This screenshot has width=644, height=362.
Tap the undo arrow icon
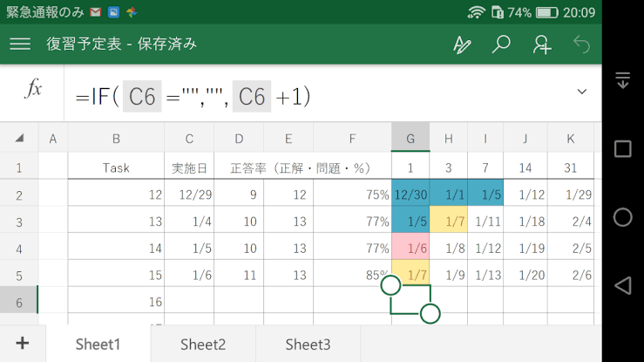point(581,44)
